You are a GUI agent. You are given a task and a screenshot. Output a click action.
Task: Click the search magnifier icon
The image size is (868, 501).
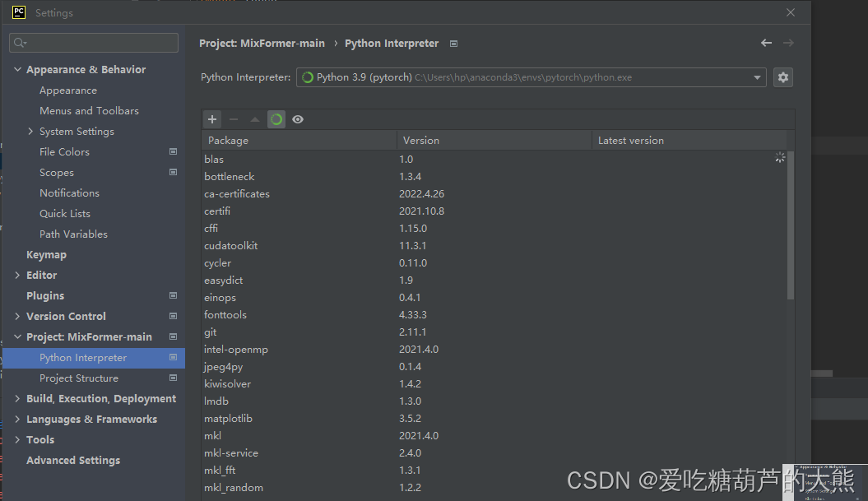tap(20, 43)
